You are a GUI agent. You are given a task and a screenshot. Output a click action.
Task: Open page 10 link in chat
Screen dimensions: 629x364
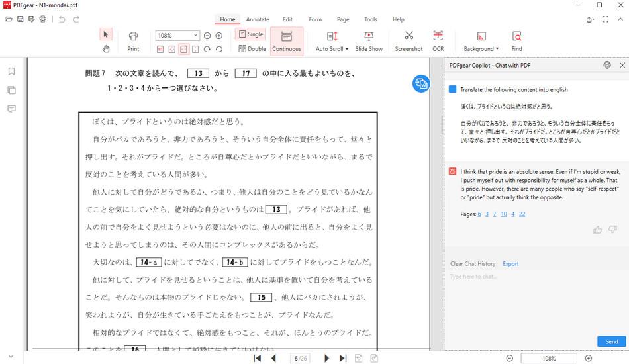pyautogui.click(x=504, y=214)
